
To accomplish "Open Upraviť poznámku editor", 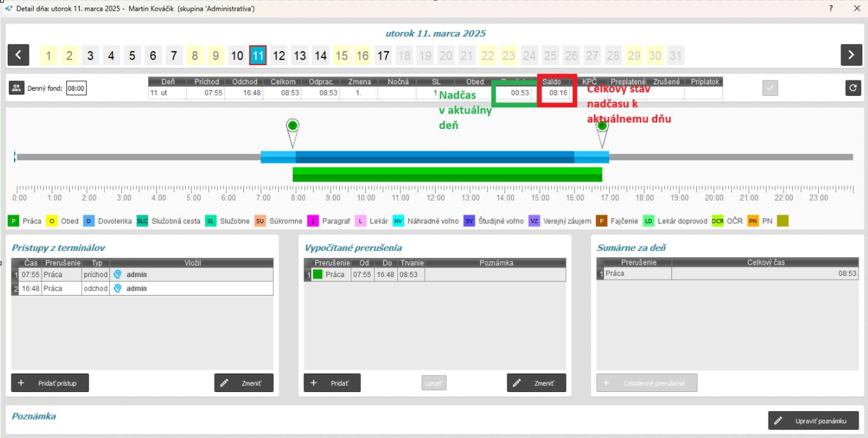I will tap(813, 421).
